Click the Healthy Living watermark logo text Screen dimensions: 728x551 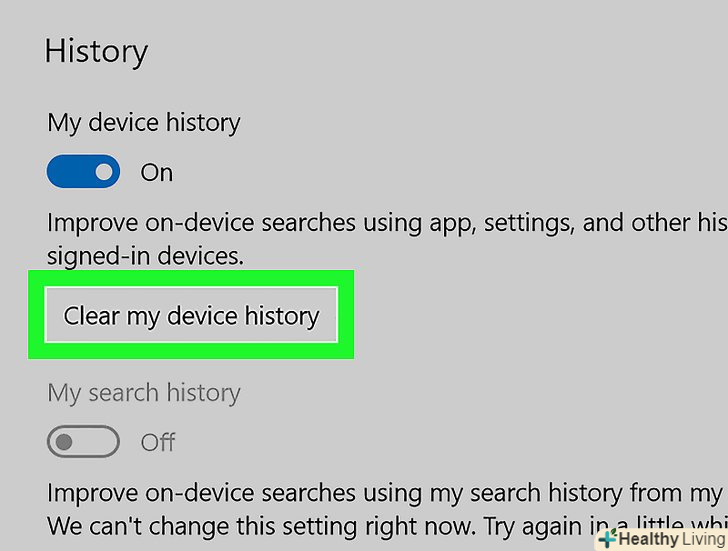[662, 538]
